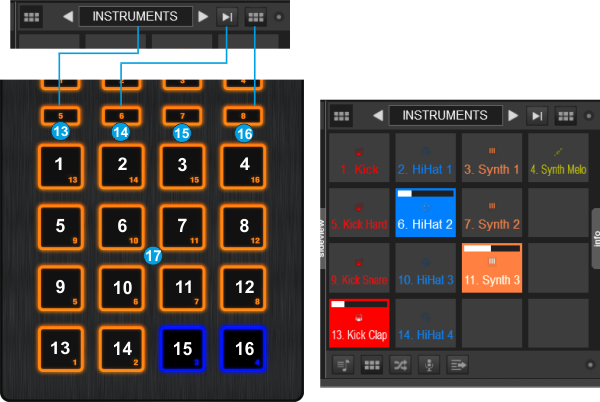Toggle blue-lit hardware pad 16
The image size is (600, 402).
coord(243,349)
